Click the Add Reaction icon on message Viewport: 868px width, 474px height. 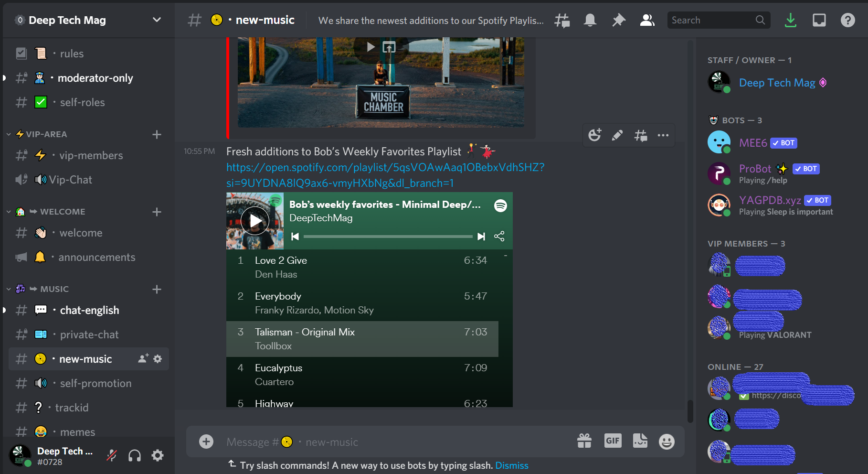coord(594,136)
